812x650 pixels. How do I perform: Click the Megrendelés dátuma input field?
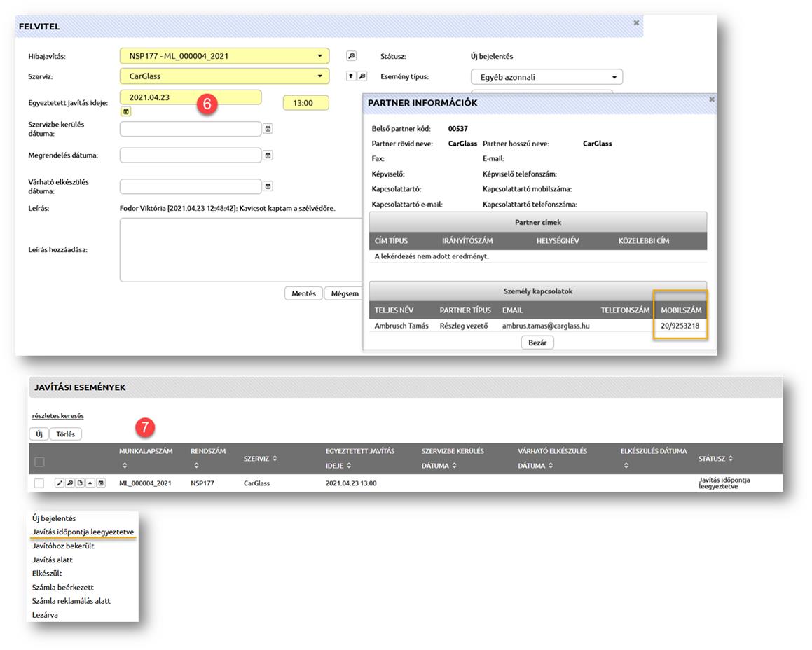click(191, 155)
